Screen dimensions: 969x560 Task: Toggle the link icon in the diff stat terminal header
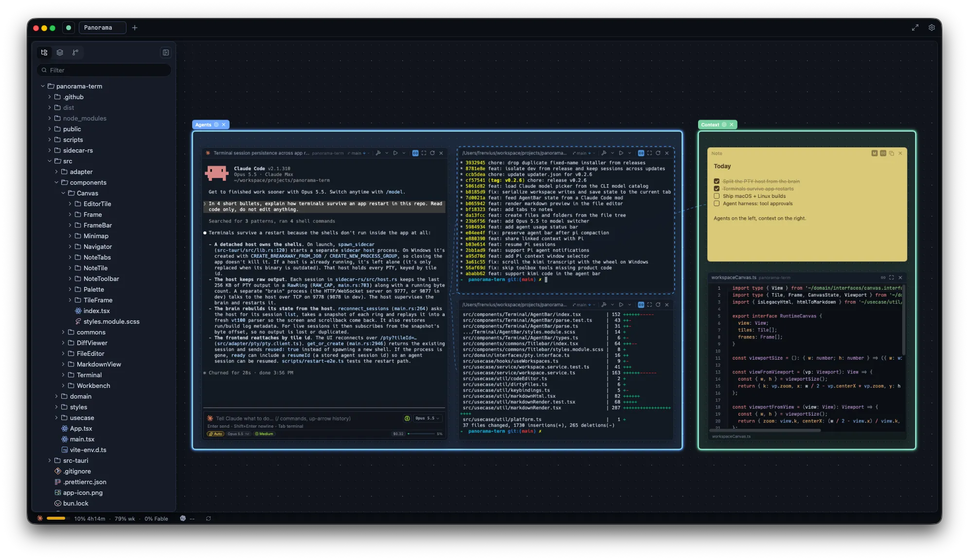click(x=641, y=305)
